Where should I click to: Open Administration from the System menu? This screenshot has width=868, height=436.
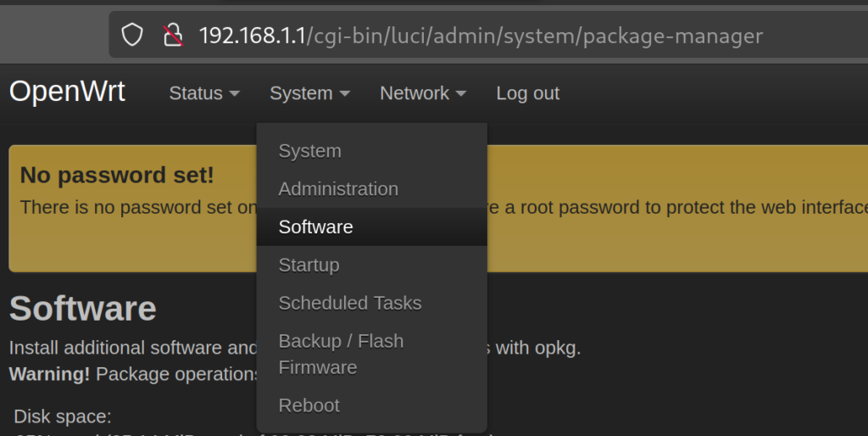pyautogui.click(x=338, y=189)
